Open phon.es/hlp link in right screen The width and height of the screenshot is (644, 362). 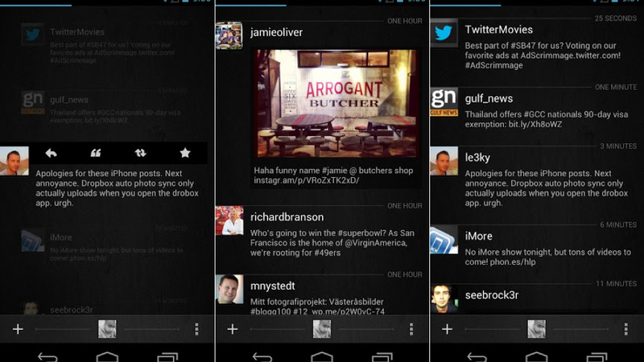coord(513,262)
